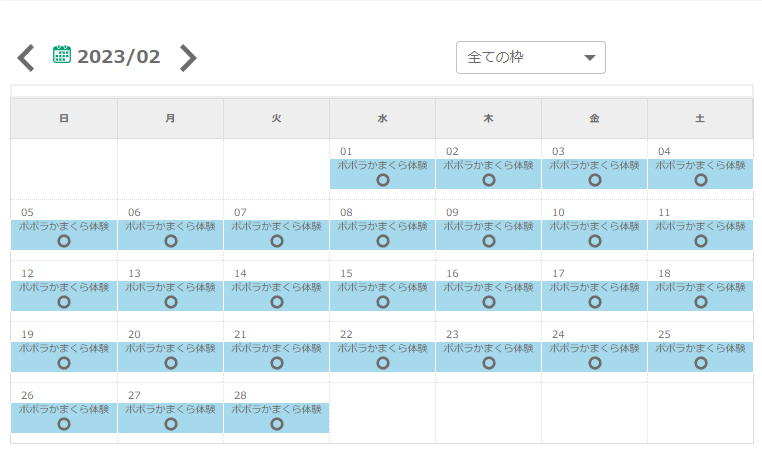Open the calendar date picker icon

(62, 55)
